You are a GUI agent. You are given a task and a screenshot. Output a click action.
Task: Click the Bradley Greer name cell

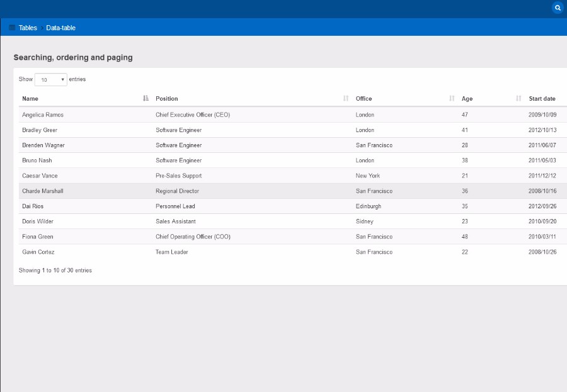[40, 130]
